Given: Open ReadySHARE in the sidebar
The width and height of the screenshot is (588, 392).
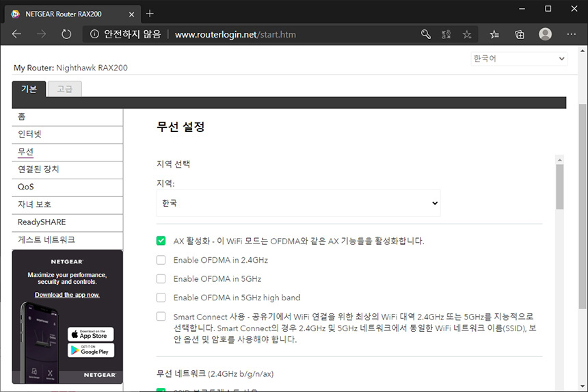Looking at the screenshot, I should pyautogui.click(x=68, y=222).
